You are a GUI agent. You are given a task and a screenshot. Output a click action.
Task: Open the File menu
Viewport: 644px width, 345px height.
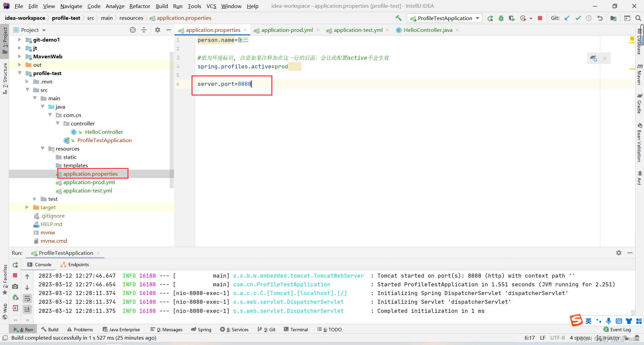pyautogui.click(x=19, y=6)
